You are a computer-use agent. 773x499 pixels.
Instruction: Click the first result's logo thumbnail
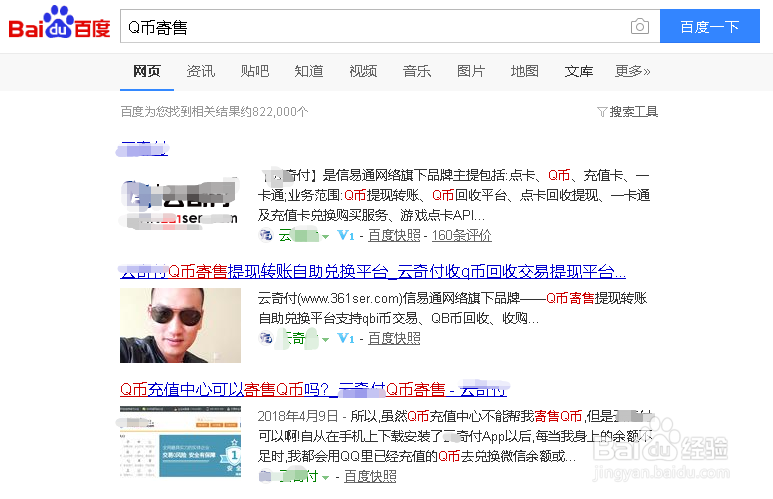coord(180,203)
